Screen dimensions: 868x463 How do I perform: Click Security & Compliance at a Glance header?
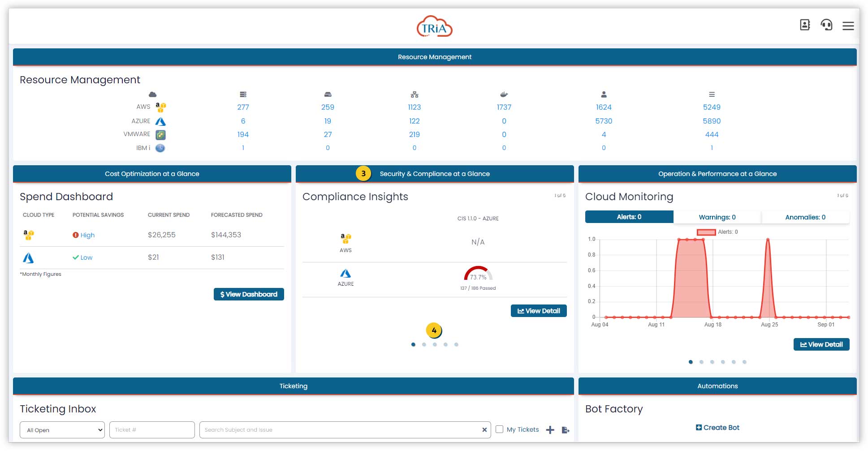435,174
